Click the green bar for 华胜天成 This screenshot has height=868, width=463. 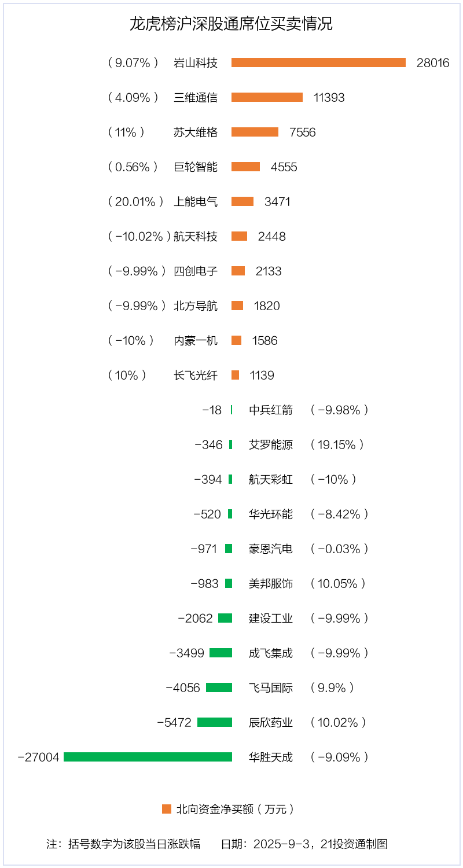pos(148,757)
